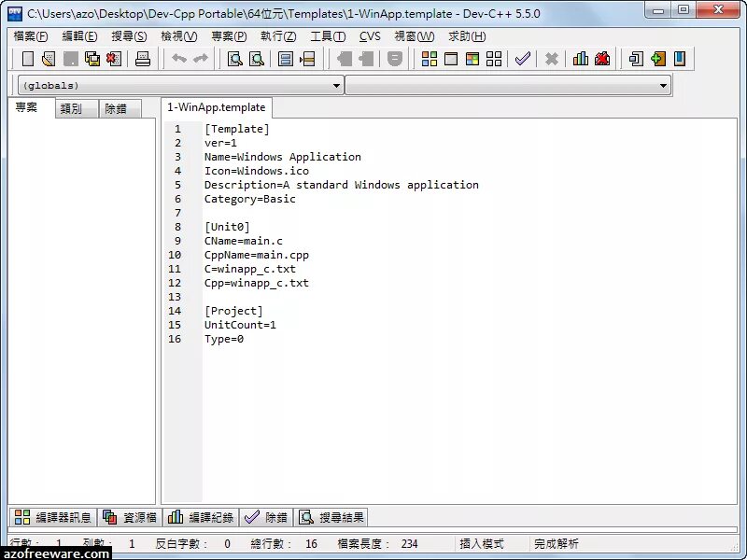747x560 pixels.
Task: Open the 專案(P) menu
Action: coord(229,36)
